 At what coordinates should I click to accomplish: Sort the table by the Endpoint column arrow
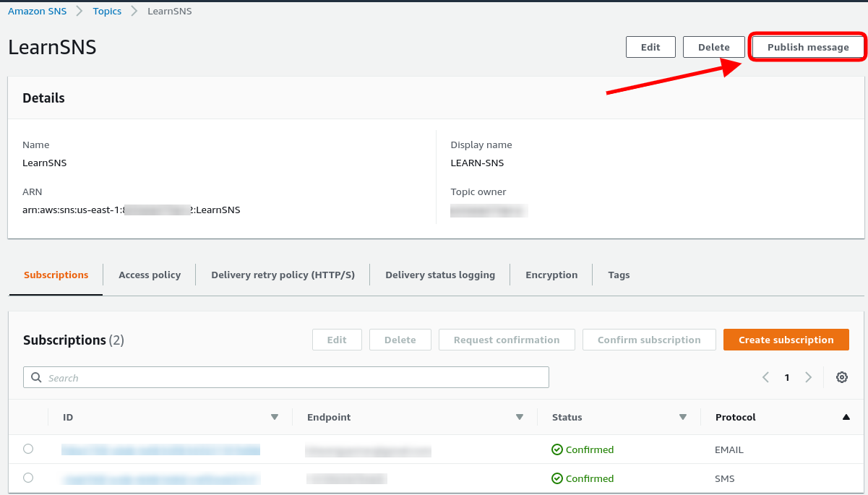pyautogui.click(x=519, y=417)
